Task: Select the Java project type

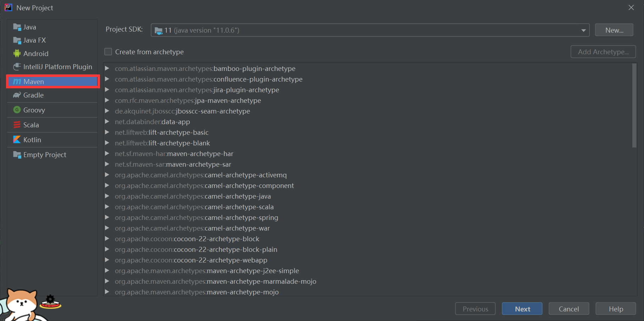Action: click(52, 27)
